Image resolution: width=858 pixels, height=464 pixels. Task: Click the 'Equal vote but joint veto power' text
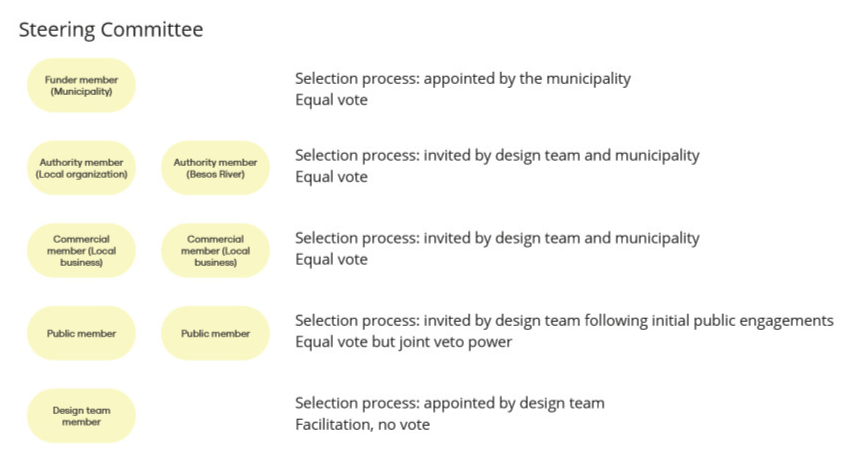(x=401, y=342)
